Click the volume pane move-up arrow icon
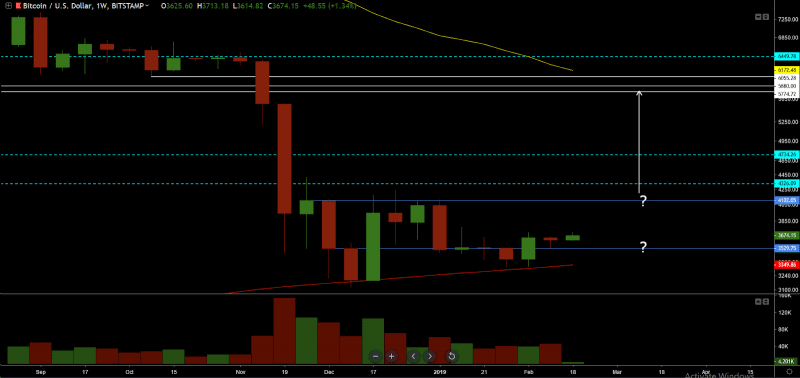 [758, 302]
